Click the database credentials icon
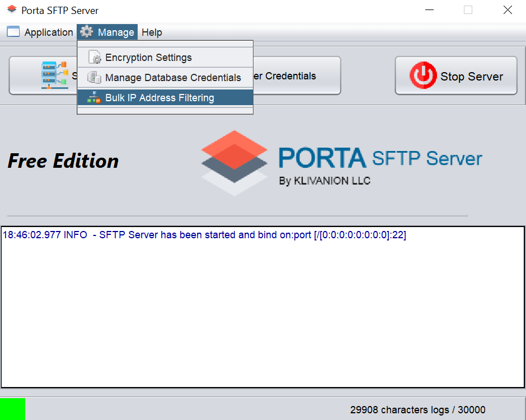This screenshot has width=526, height=420. point(94,77)
